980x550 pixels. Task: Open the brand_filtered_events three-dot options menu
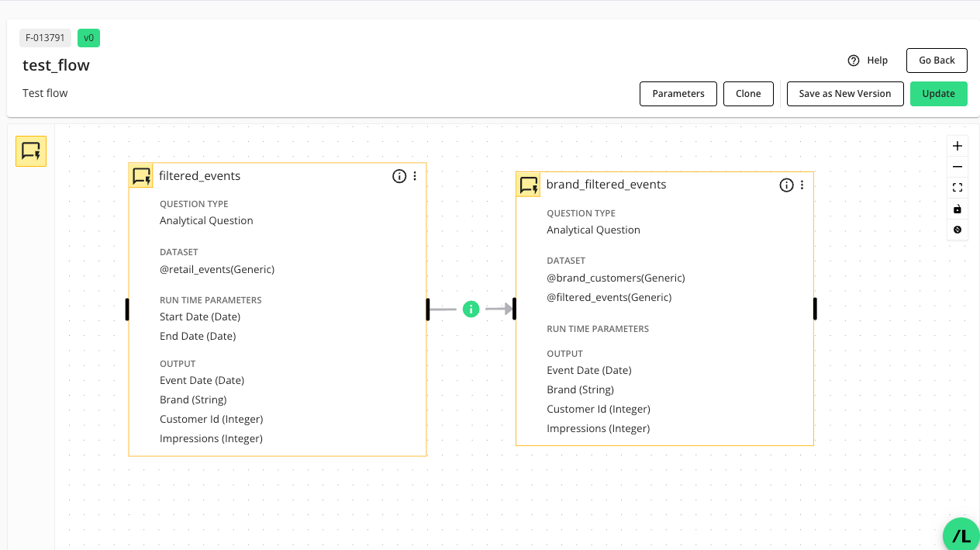click(x=802, y=185)
